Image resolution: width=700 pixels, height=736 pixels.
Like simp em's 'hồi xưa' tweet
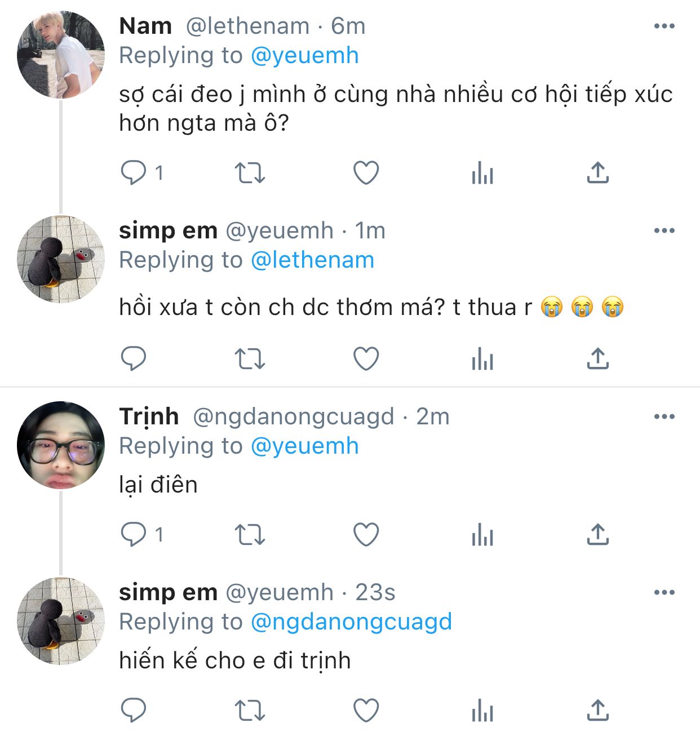coord(366,358)
